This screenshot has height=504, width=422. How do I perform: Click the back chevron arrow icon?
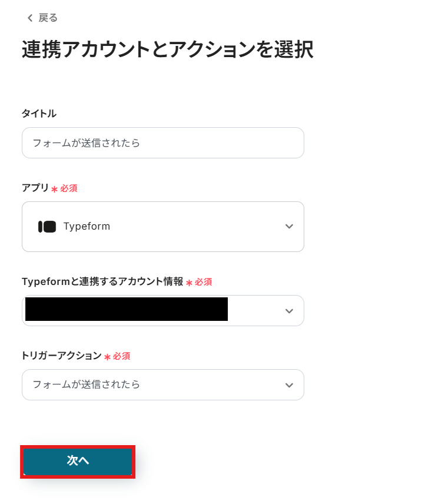point(30,18)
